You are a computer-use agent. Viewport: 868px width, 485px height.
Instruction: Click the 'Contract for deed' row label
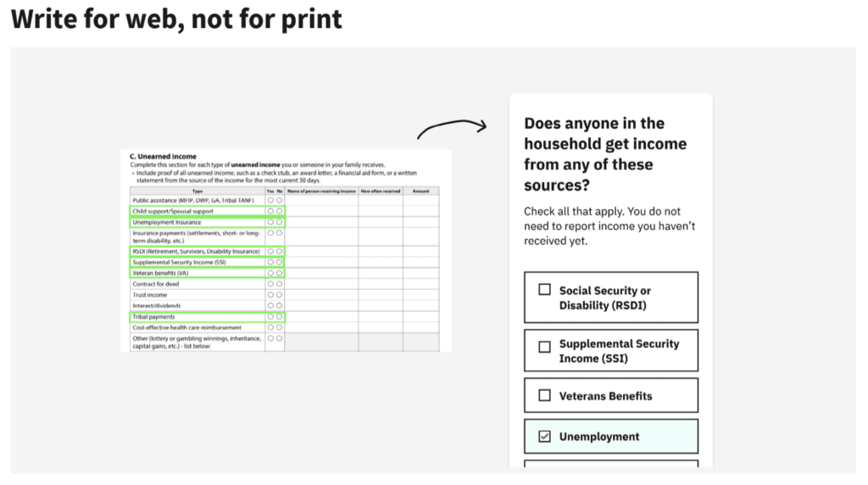pyautogui.click(x=156, y=284)
